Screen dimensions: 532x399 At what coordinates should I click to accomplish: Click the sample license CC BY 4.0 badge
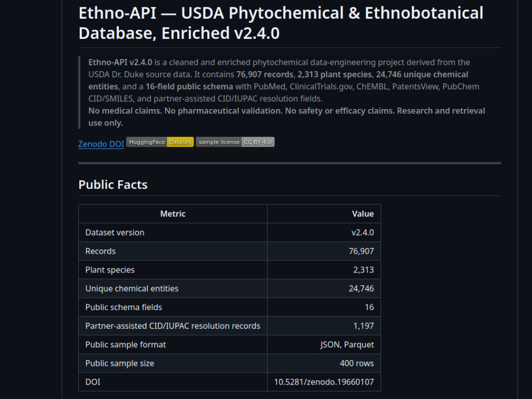pos(235,142)
